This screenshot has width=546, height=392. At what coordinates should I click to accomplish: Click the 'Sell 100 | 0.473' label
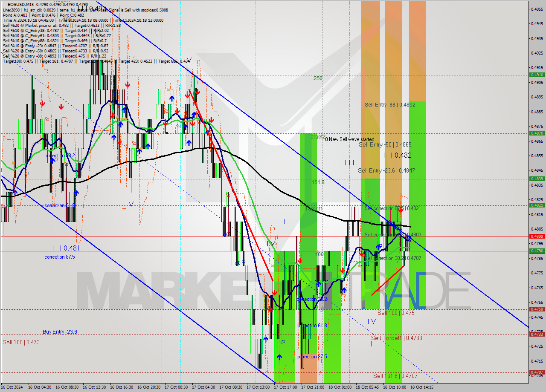(21, 342)
